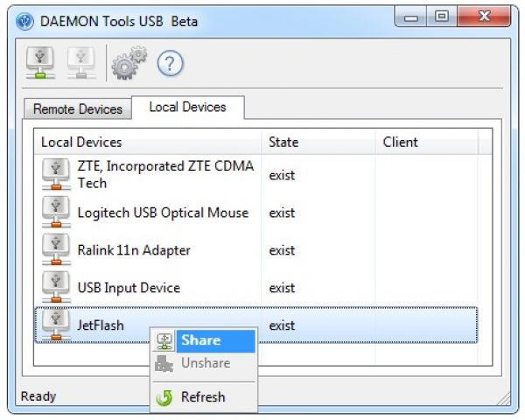Click the grayed disconnect device toolbar icon
The width and height of the screenshot is (525, 420).
81,63
